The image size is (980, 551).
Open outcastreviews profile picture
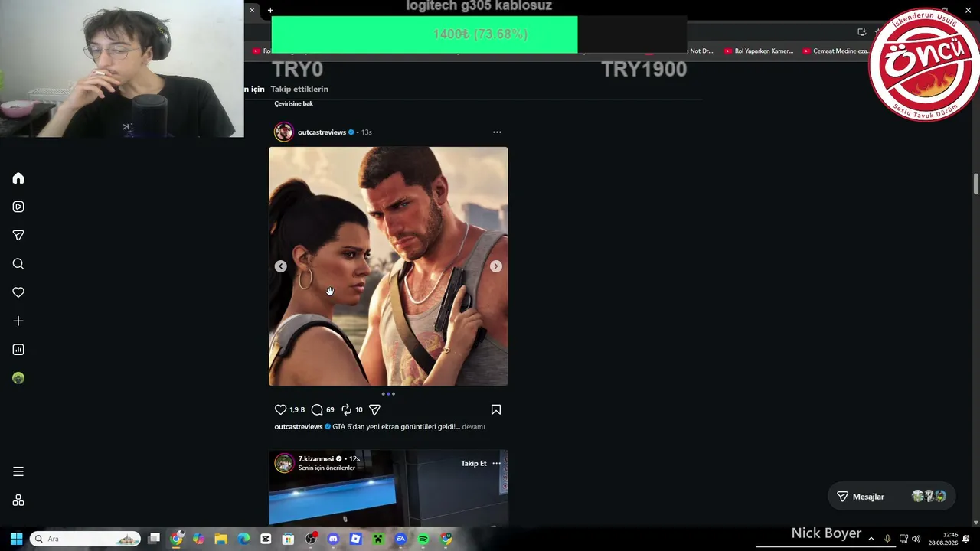(x=284, y=132)
